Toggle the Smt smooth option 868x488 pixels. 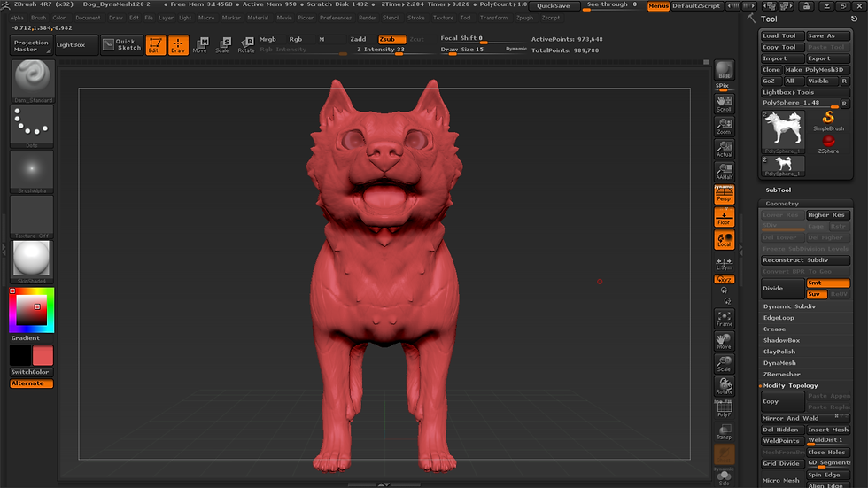coord(827,283)
